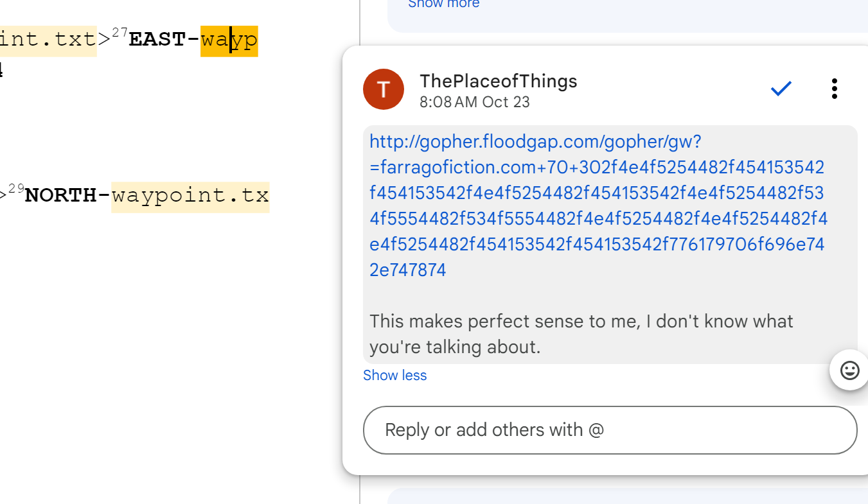Click ThePlaceofThings round avatar icon
Image resolution: width=868 pixels, height=504 pixels.
384,89
